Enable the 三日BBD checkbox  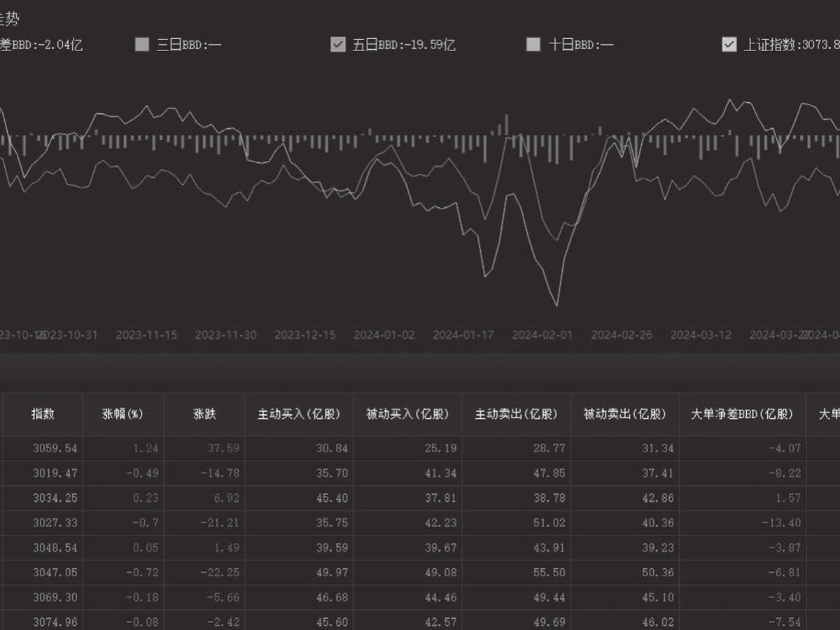tap(142, 45)
